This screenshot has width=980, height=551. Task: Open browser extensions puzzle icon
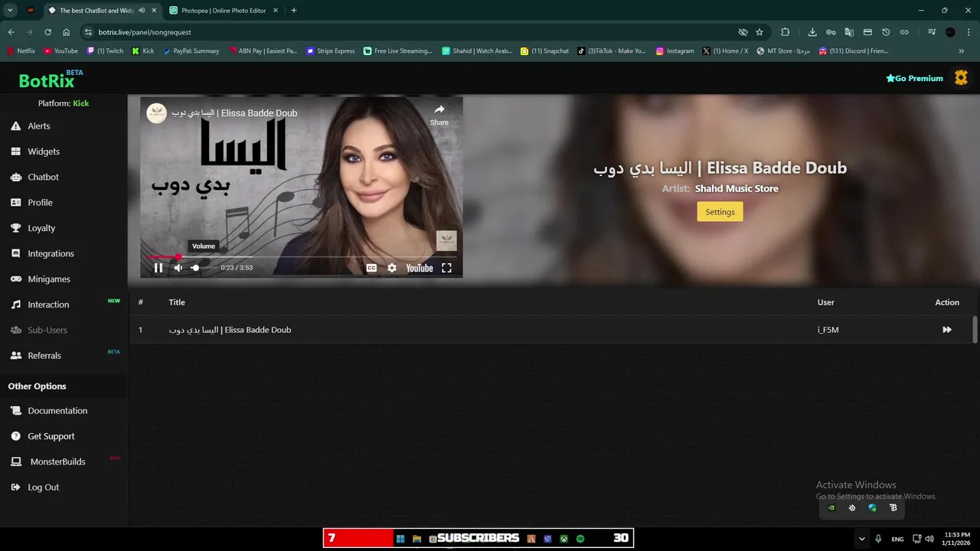click(785, 32)
